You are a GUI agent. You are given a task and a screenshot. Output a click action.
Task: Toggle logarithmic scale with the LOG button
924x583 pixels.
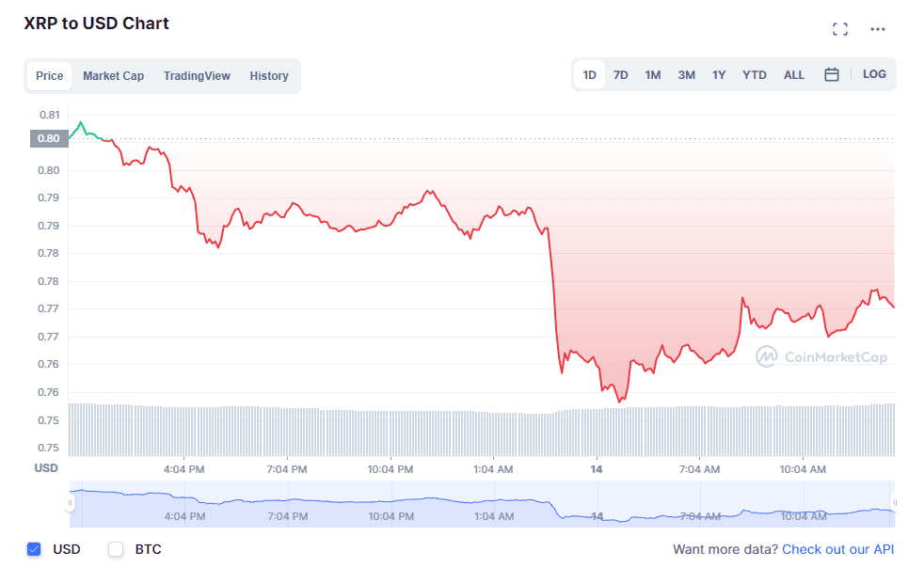pos(874,73)
